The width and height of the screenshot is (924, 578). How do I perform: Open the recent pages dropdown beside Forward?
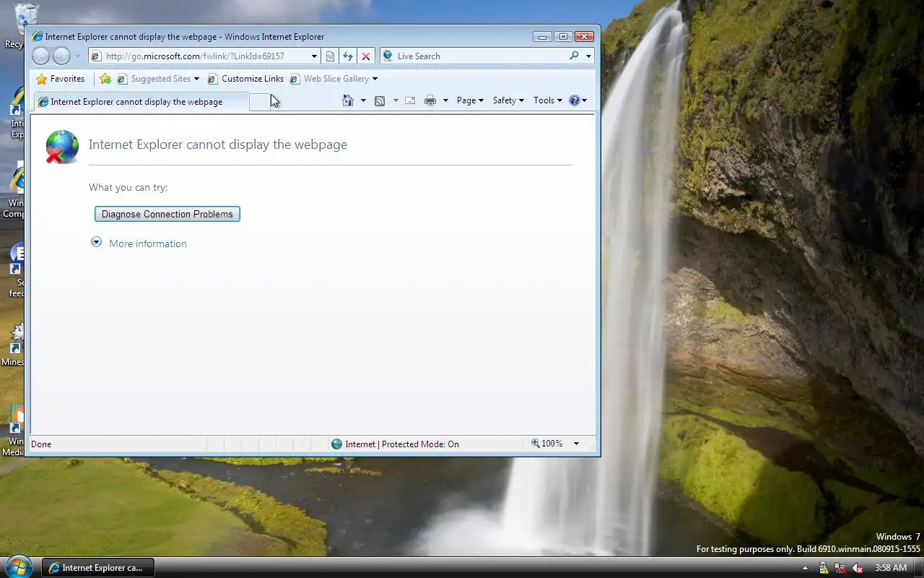click(x=77, y=56)
